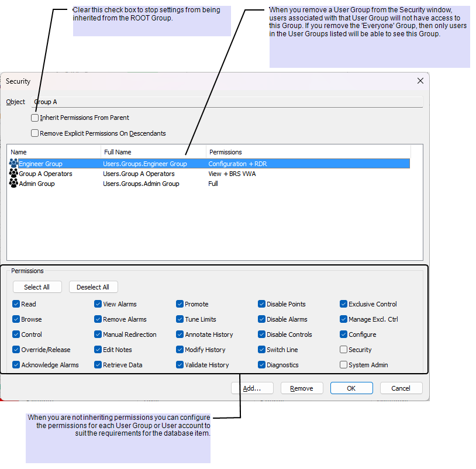The image size is (476, 469).
Task: Click the Admin Group user icon
Action: pyautogui.click(x=13, y=184)
